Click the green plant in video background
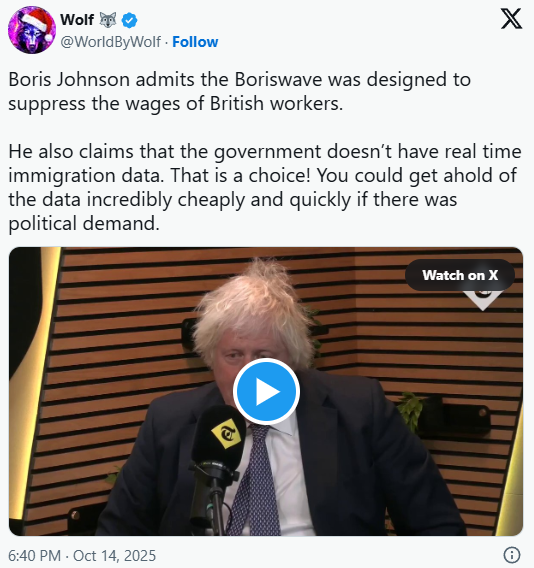Image resolution: width=534 pixels, height=568 pixels. tap(410, 411)
